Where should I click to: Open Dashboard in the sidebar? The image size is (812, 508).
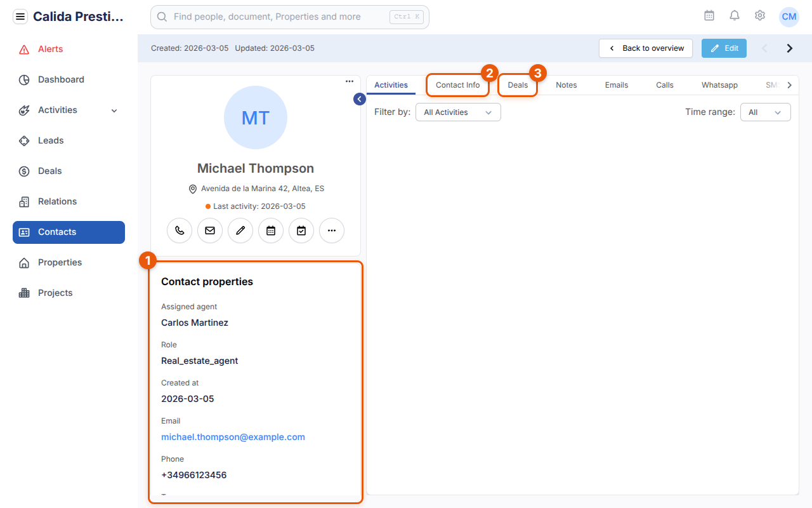(69, 79)
